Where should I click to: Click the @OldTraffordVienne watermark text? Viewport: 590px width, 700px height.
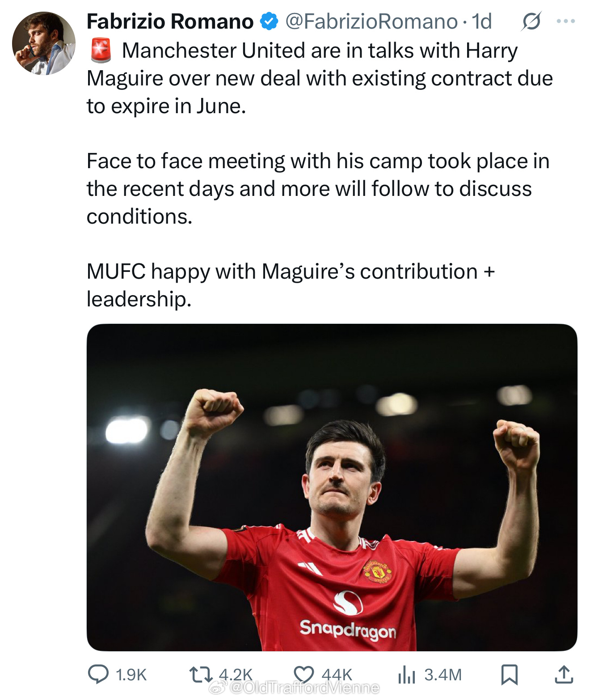(x=304, y=687)
